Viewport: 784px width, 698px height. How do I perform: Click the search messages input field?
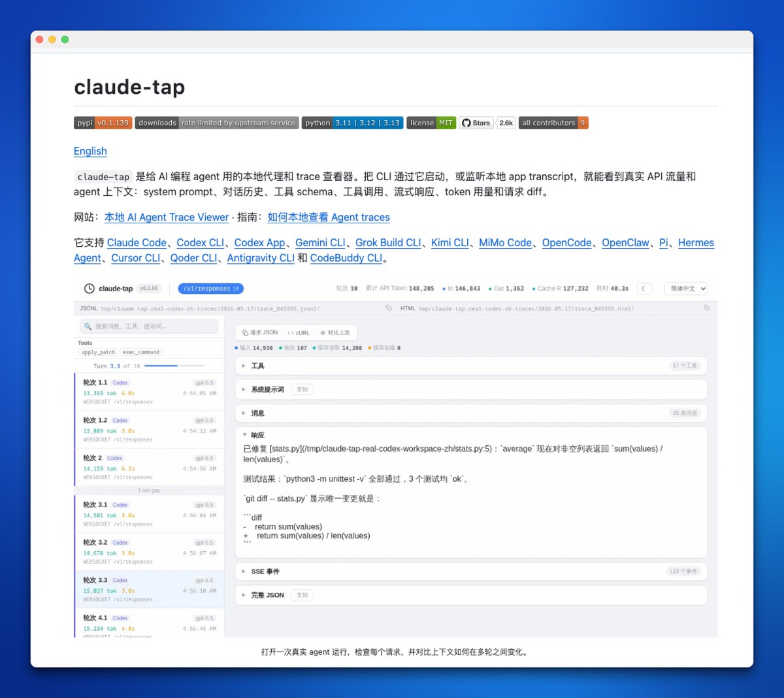tap(149, 326)
